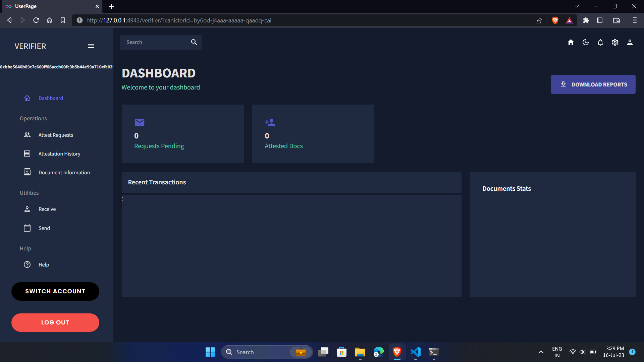644x362 pixels.
Task: Open the user profile icon
Action: tap(630, 42)
